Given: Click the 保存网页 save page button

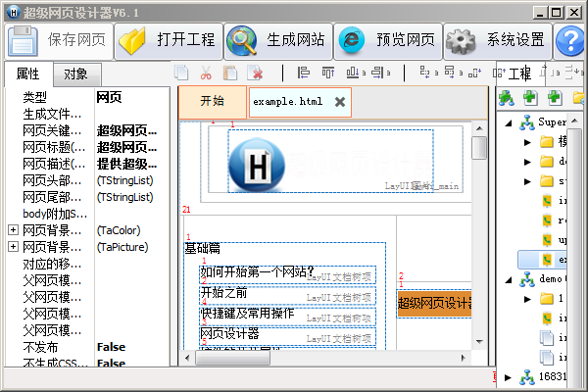Looking at the screenshot, I should pos(59,40).
